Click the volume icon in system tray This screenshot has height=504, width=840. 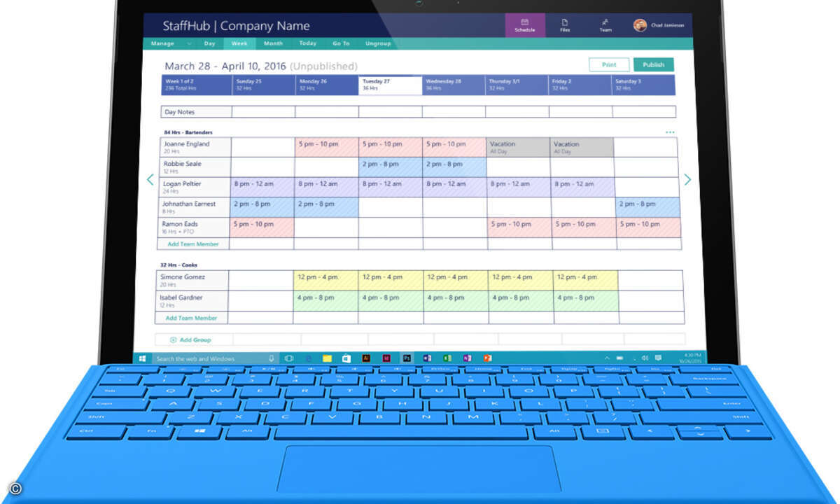645,358
